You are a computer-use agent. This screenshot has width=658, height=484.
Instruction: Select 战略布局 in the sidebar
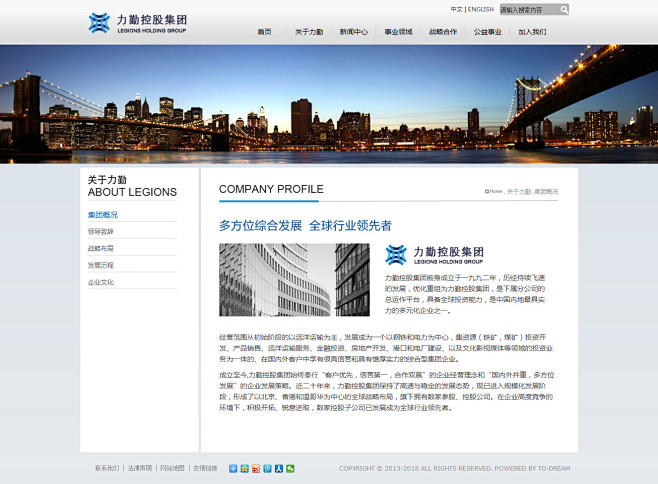tap(101, 248)
